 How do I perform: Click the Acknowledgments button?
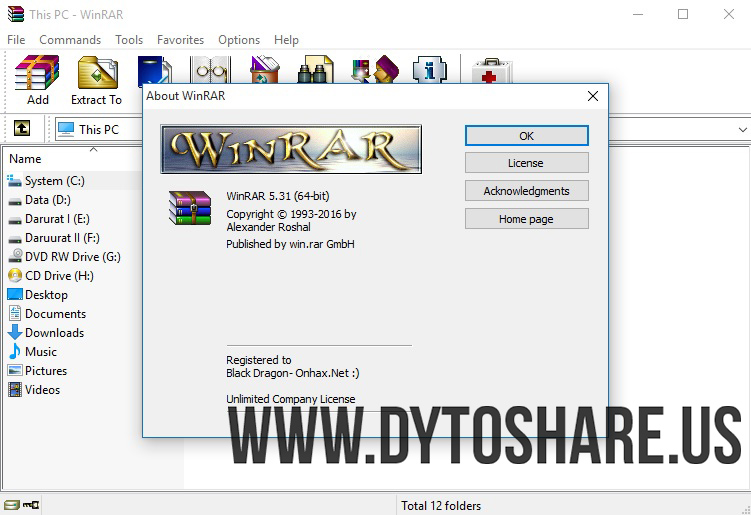point(526,191)
